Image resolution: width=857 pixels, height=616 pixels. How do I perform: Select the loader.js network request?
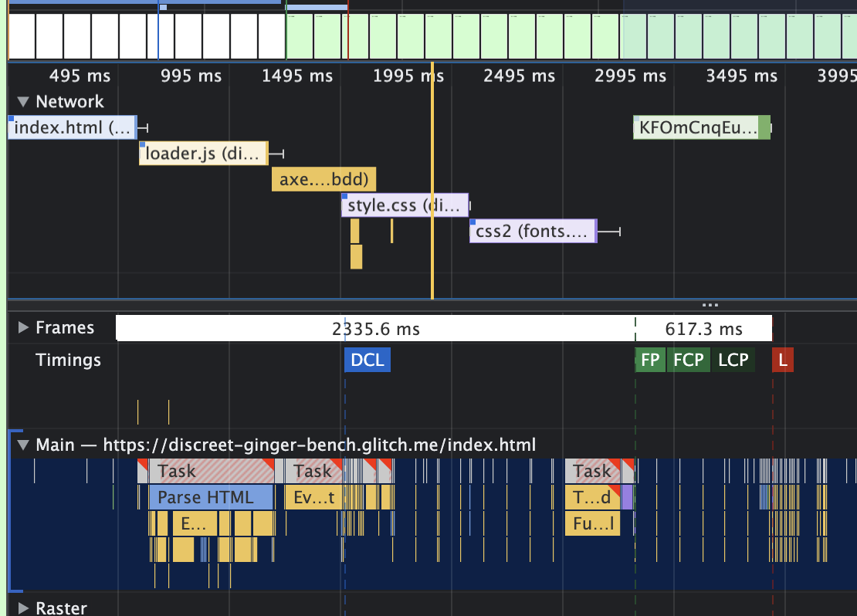pyautogui.click(x=203, y=153)
